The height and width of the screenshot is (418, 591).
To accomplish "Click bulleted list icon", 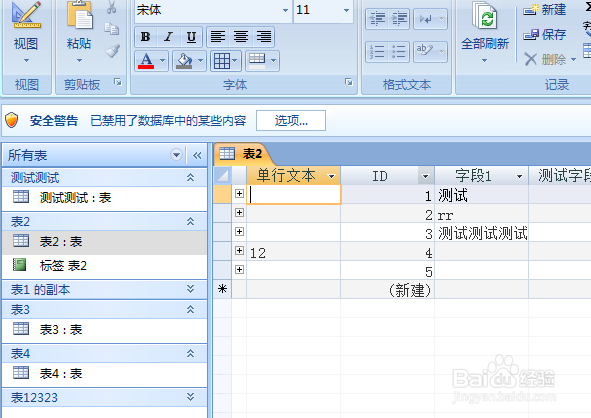I will [399, 51].
